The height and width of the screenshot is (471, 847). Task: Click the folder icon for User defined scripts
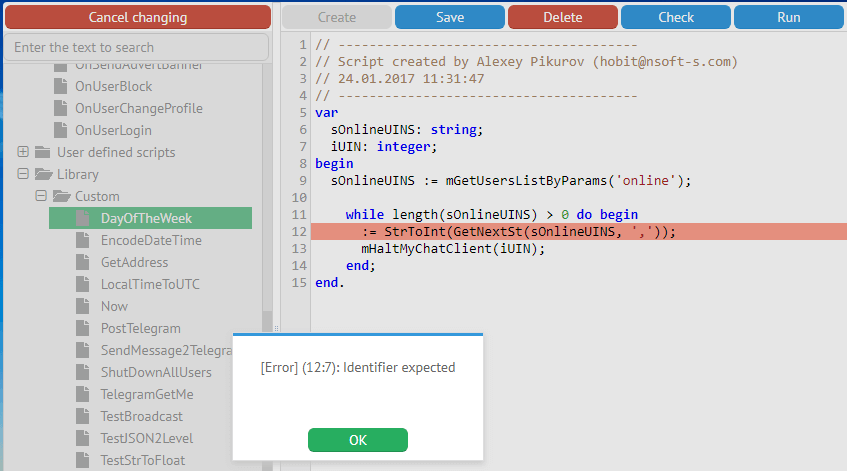(42, 153)
